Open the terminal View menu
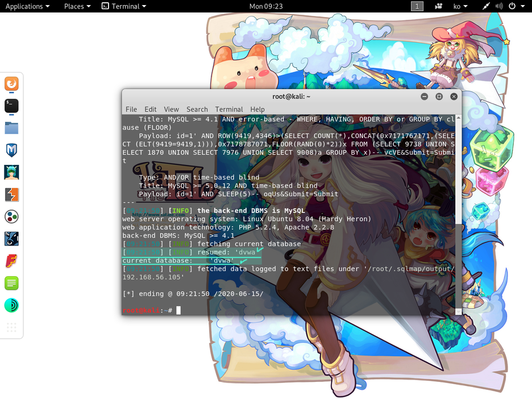Image resolution: width=532 pixels, height=399 pixels. (171, 109)
